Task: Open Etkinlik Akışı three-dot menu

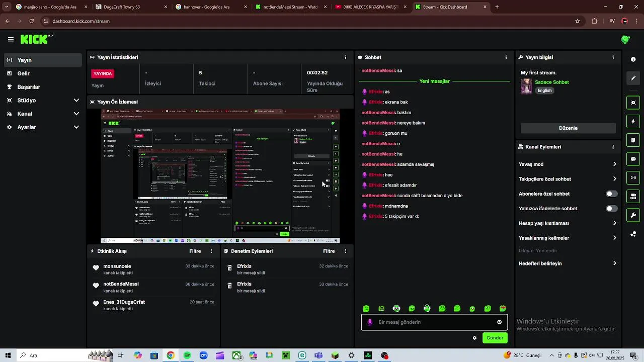Action: tap(211, 251)
